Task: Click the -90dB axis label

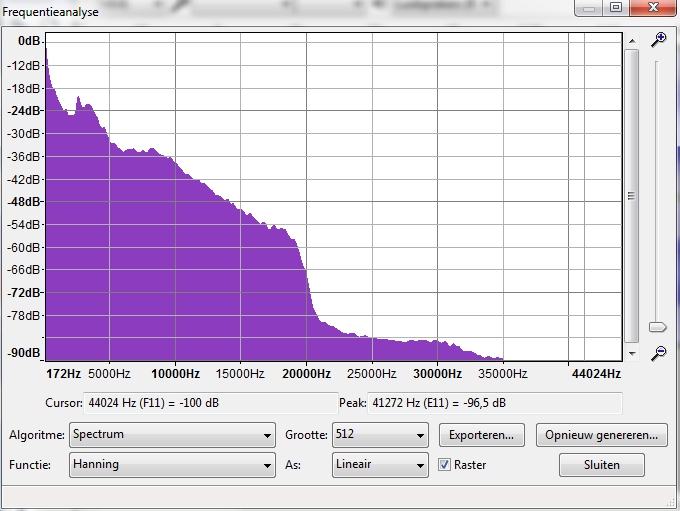Action: tap(25, 353)
